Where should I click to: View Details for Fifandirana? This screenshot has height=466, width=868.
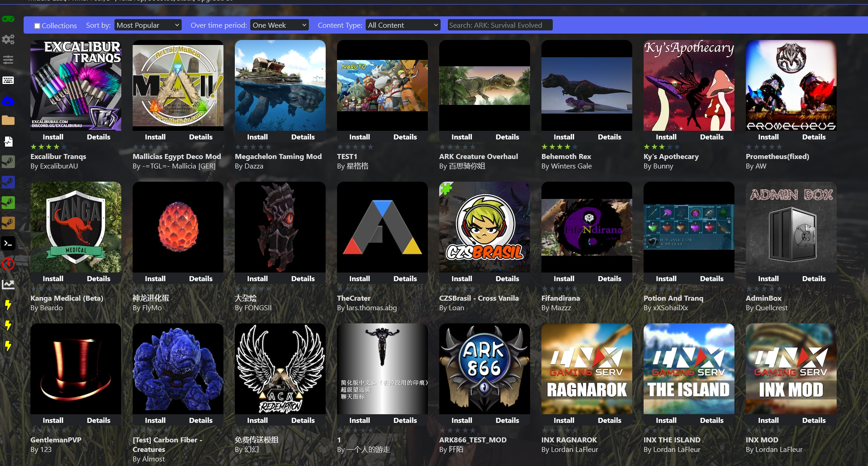[x=610, y=278]
